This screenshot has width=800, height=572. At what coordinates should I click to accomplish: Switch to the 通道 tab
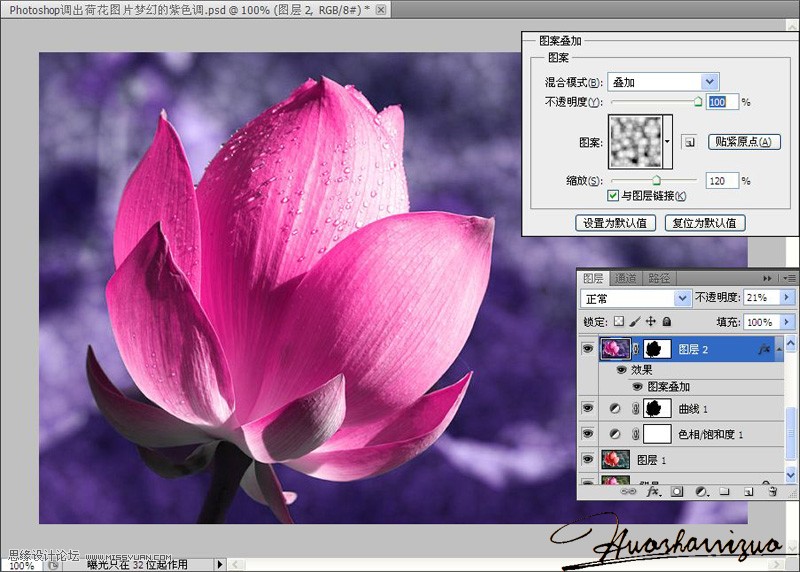point(625,278)
